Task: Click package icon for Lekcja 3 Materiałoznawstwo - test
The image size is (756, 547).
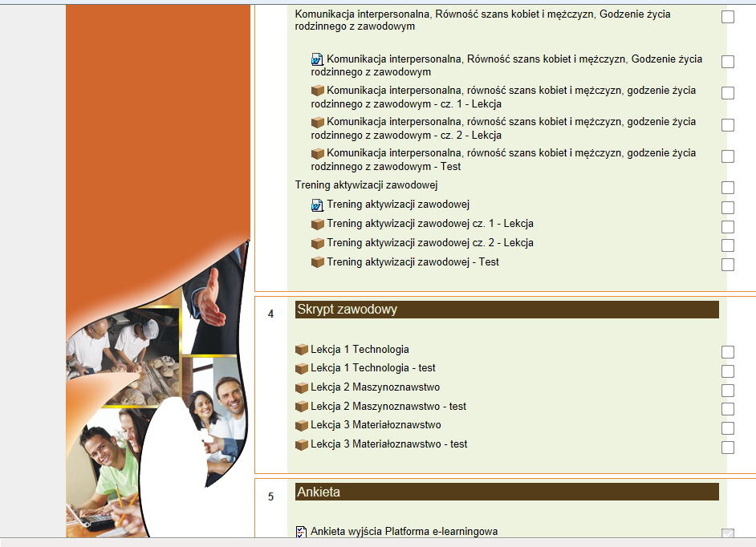Action: 301,444
